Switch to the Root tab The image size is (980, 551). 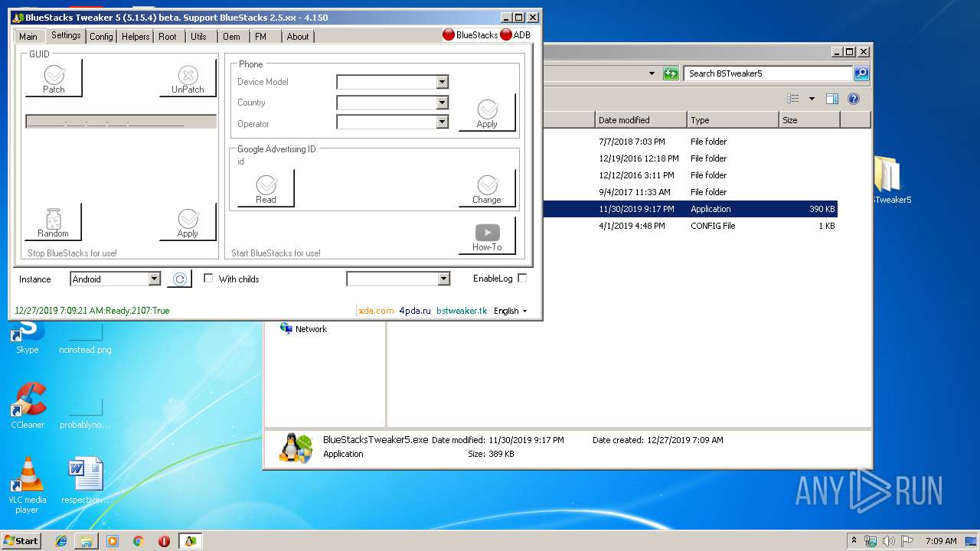pyautogui.click(x=168, y=37)
